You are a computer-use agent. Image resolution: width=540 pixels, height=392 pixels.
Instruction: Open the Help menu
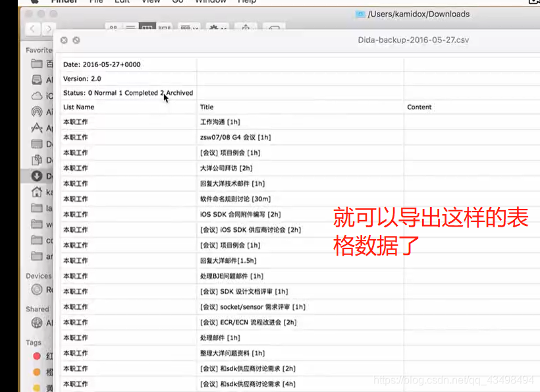click(x=247, y=1)
